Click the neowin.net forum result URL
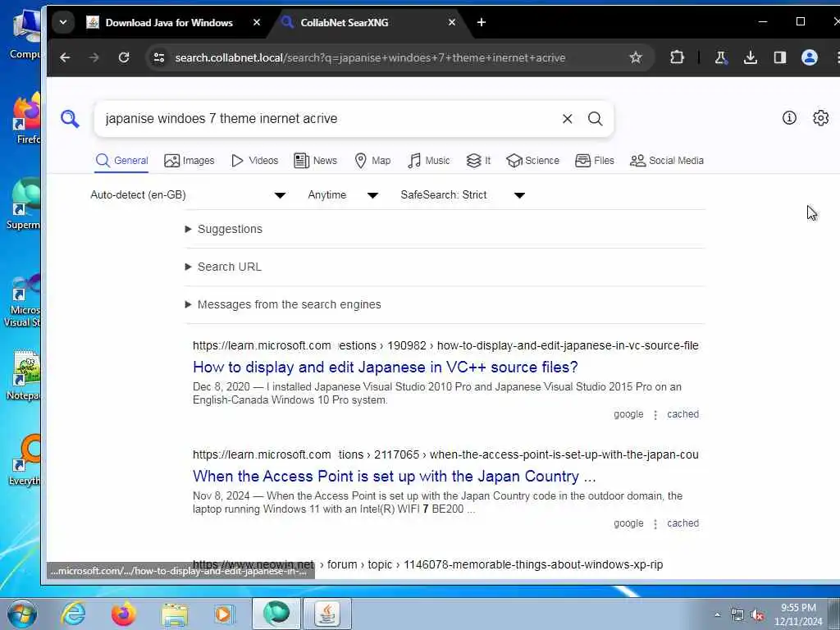 [x=428, y=564]
